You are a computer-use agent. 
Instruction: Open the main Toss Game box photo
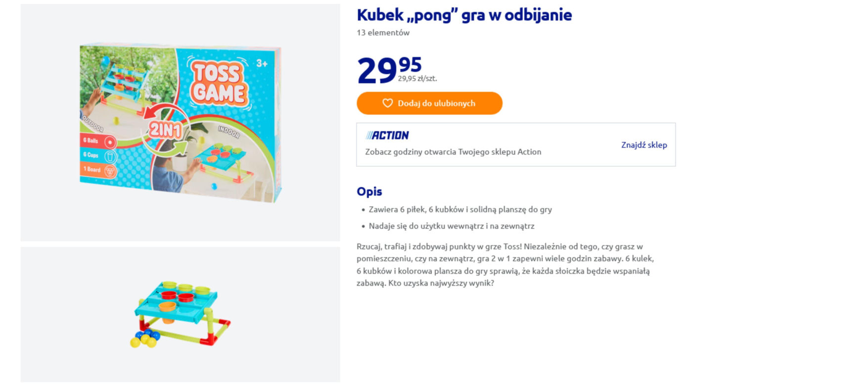(x=180, y=122)
